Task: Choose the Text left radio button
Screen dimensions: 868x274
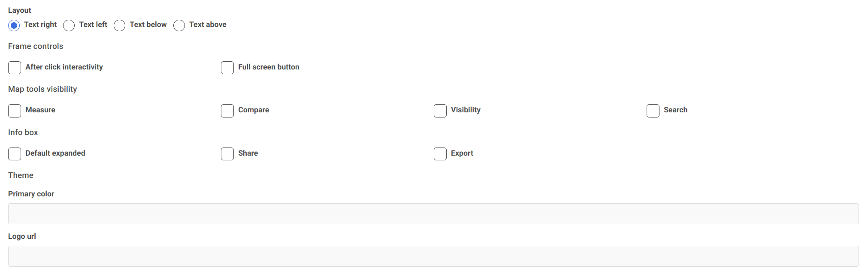Action: click(x=69, y=25)
